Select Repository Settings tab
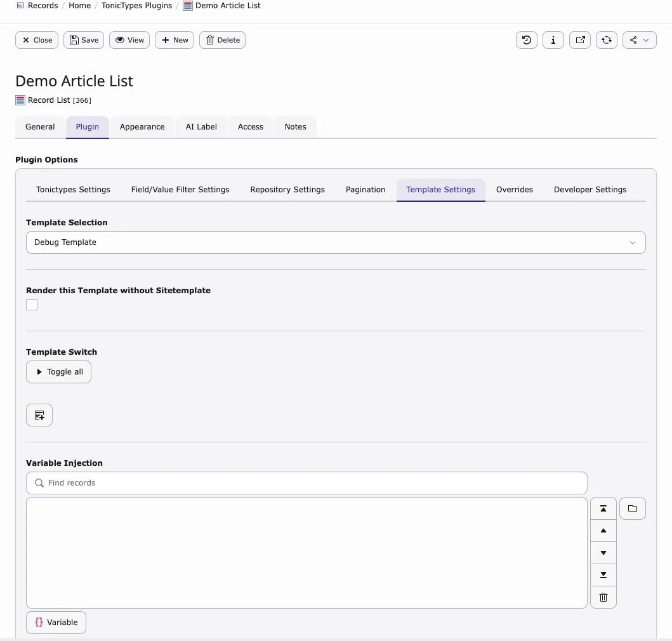 (287, 190)
